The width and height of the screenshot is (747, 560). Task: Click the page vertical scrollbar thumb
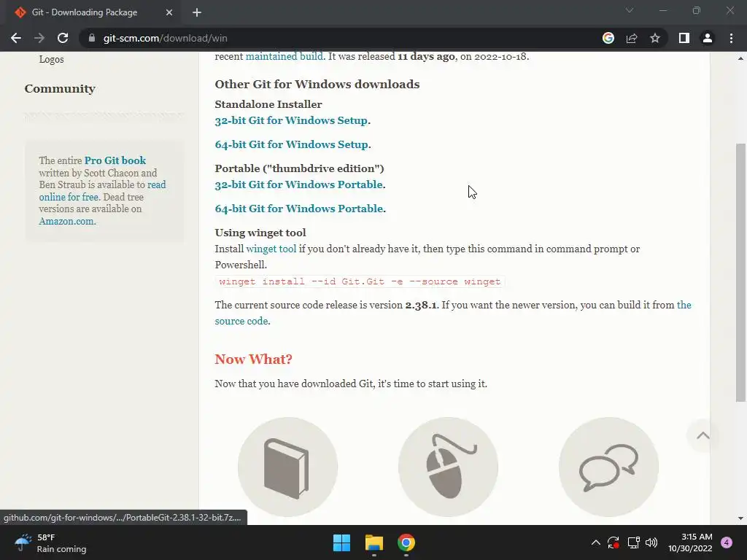740,273
